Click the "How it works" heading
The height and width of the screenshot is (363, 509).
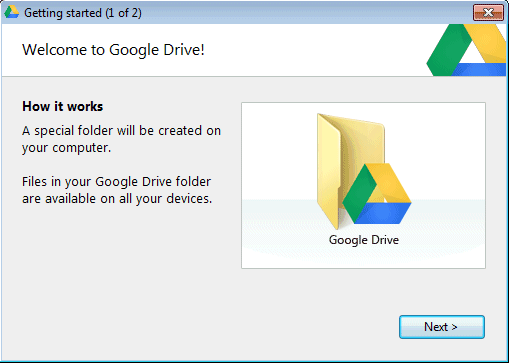pyautogui.click(x=63, y=107)
